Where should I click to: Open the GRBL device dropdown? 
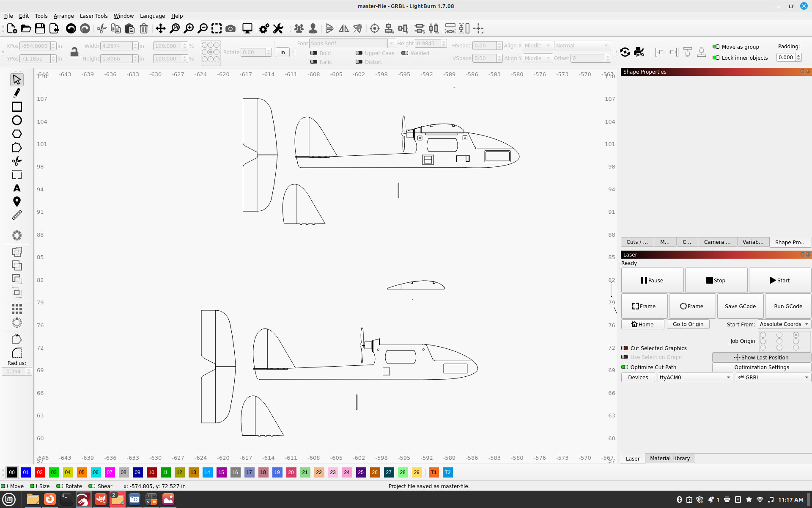[774, 377]
